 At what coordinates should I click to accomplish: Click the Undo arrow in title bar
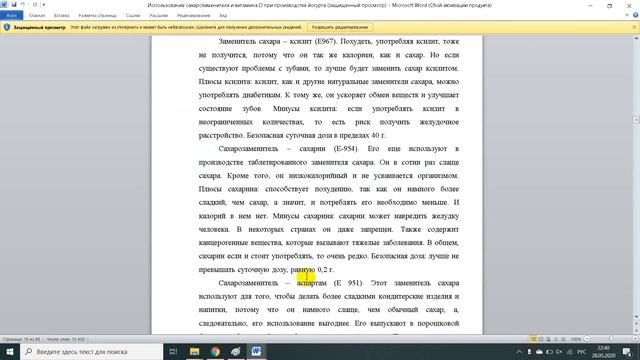point(23,5)
